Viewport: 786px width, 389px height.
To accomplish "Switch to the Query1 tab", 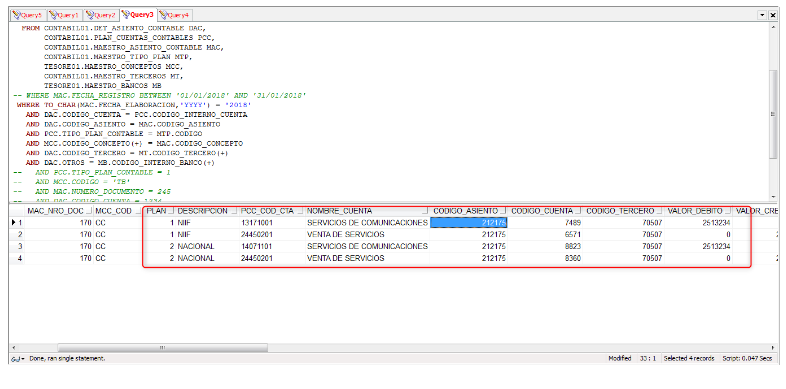I will (x=64, y=15).
